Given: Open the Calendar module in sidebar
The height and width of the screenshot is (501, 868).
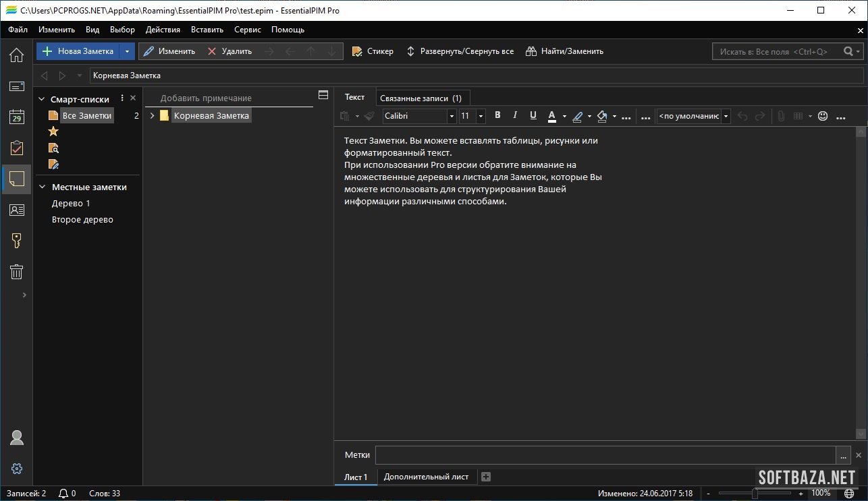Looking at the screenshot, I should [x=16, y=117].
